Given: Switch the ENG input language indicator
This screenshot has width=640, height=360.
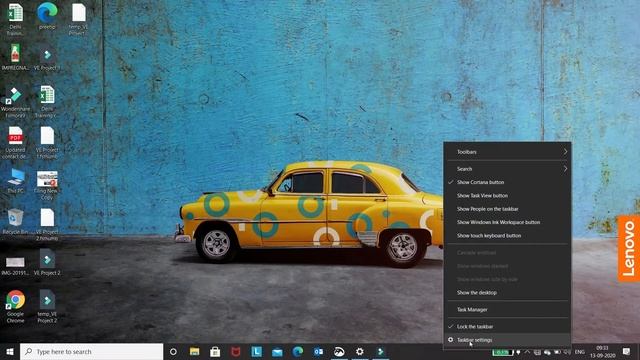Looking at the screenshot, I should coord(580,352).
